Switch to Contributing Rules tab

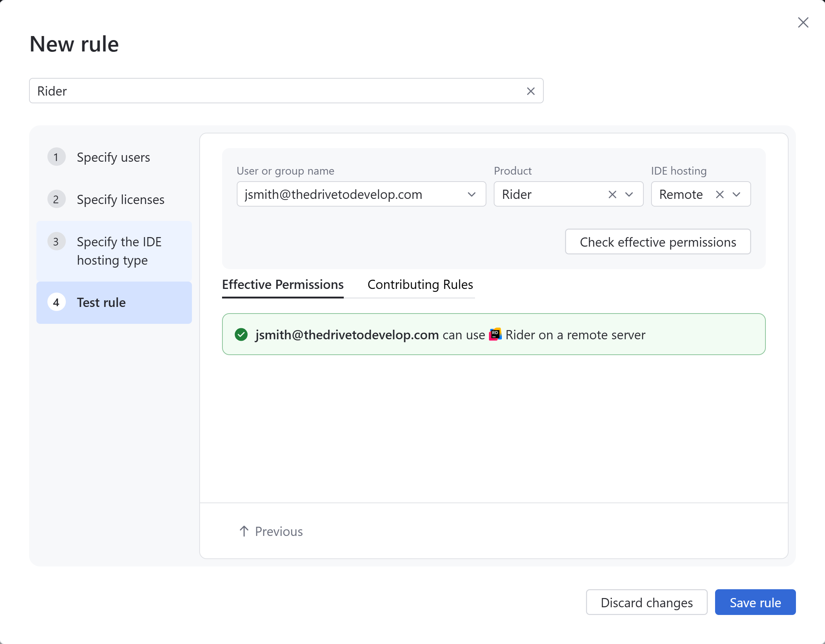click(x=420, y=285)
